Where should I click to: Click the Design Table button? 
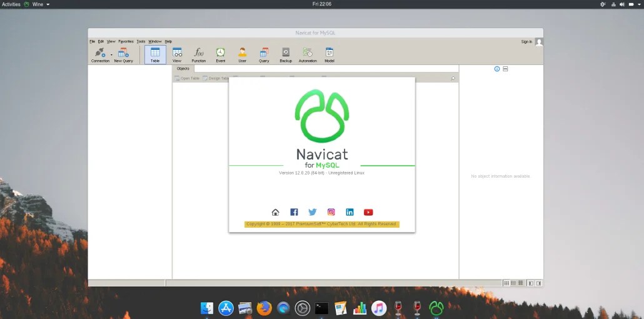tap(216, 78)
